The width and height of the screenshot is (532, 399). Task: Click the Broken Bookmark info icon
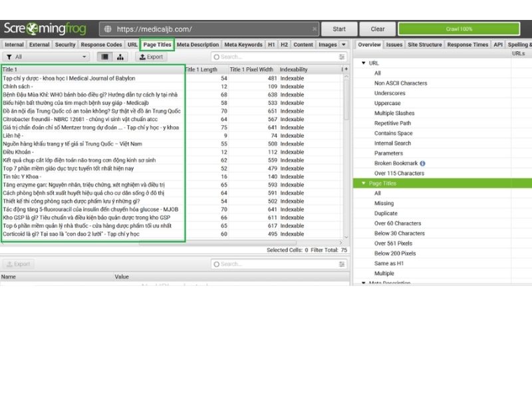tap(422, 163)
